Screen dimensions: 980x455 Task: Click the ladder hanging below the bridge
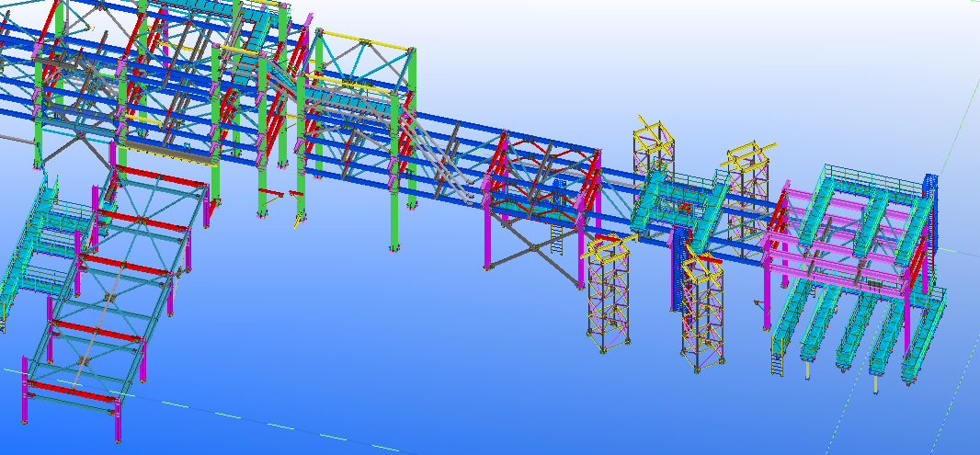click(x=559, y=243)
